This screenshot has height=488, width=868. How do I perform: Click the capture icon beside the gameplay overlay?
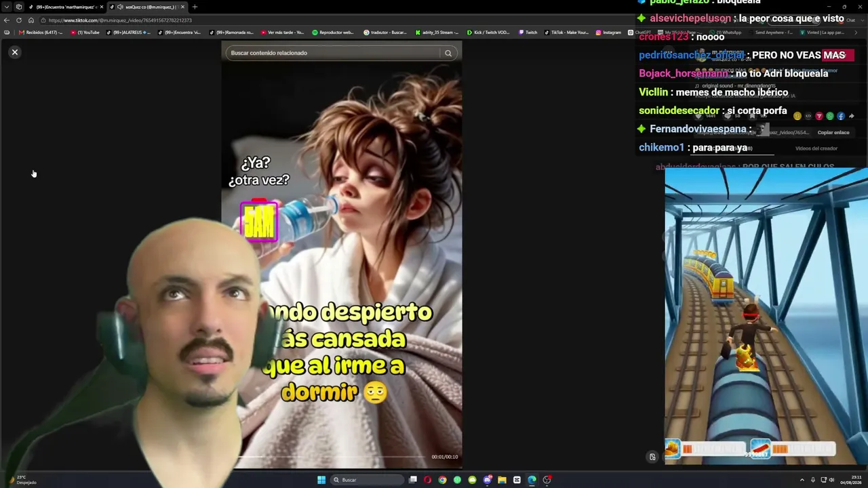click(652, 457)
